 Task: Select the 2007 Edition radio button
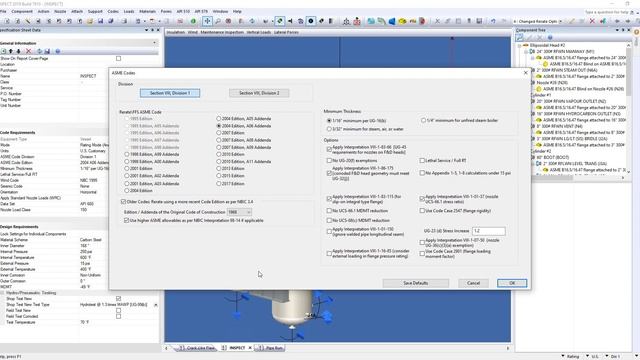tap(219, 133)
